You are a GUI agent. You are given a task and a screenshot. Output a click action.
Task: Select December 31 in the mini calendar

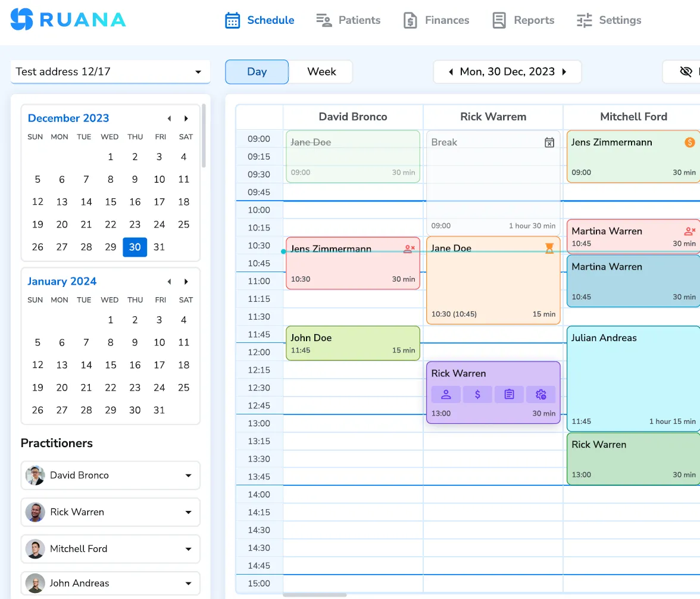(159, 247)
